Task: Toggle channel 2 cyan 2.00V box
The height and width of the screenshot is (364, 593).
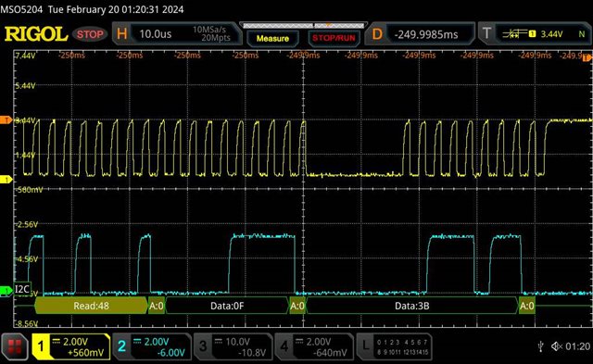Action: coord(152,346)
